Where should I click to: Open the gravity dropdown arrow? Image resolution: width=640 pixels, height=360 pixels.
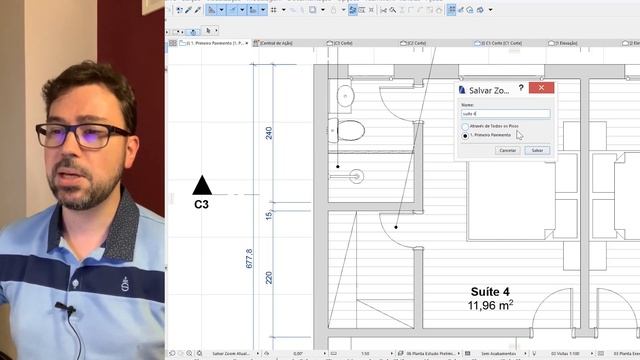322,10
